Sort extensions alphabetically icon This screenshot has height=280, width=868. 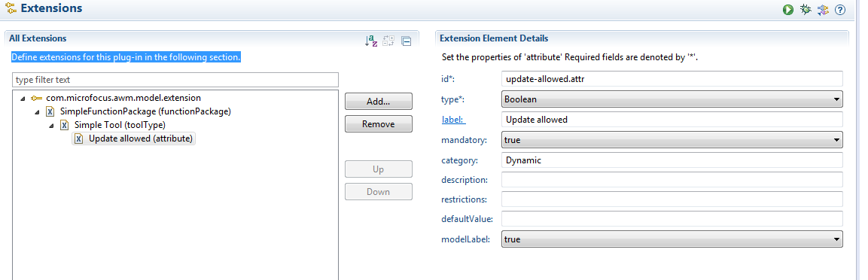pos(371,41)
